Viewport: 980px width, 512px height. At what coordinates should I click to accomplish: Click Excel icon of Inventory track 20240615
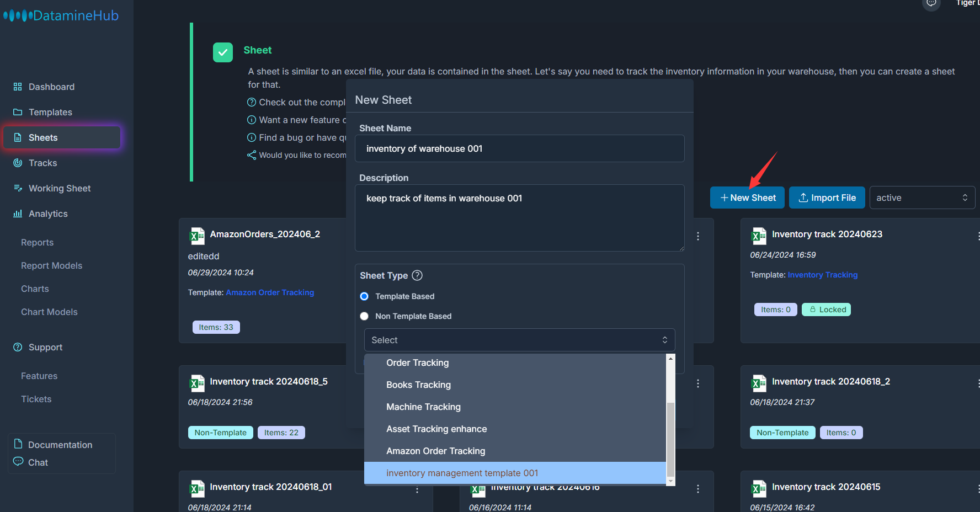[759, 488]
